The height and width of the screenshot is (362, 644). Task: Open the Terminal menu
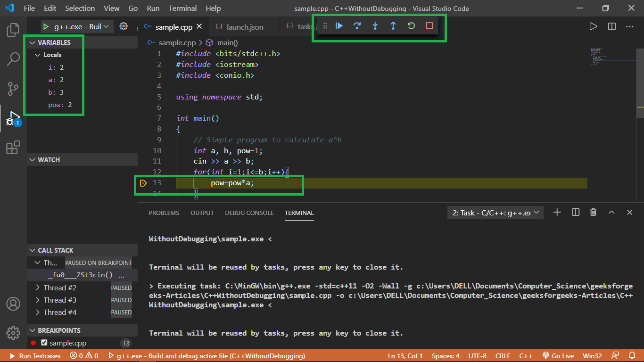click(182, 8)
